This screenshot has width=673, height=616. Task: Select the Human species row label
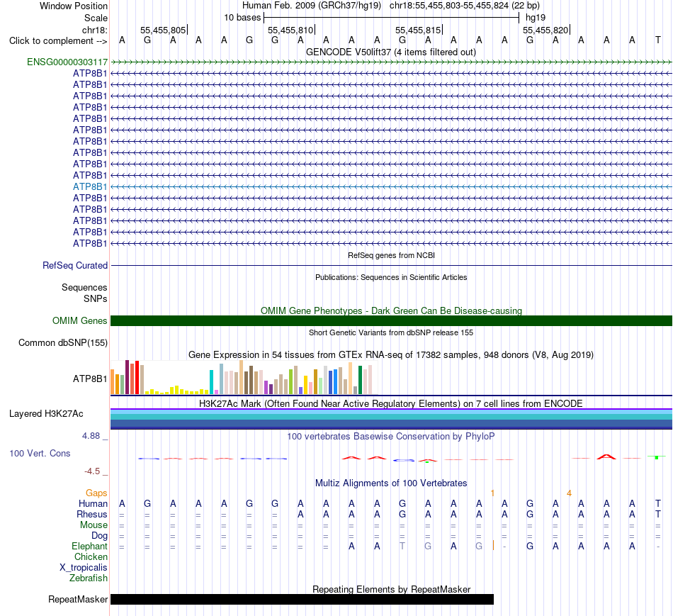(x=93, y=503)
